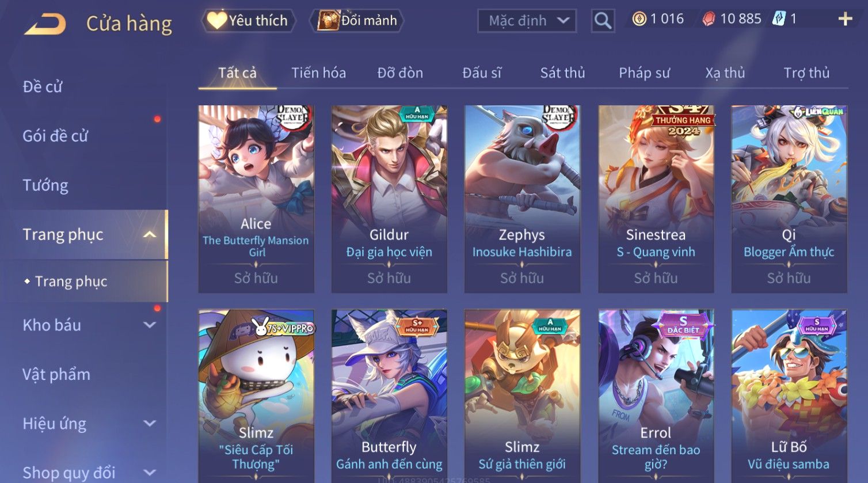Screen dimensions: 868x483
Task: Tap the plus icon to add currency
Action: pos(845,20)
